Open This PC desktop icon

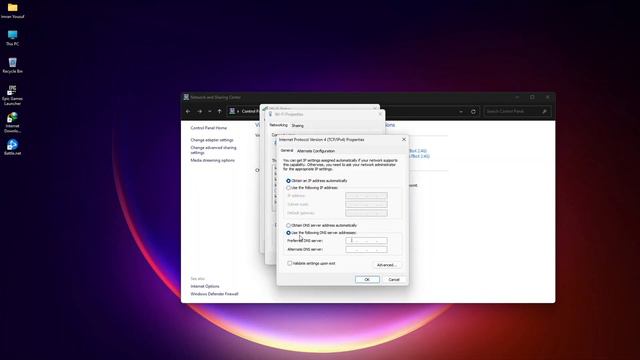[x=13, y=38]
